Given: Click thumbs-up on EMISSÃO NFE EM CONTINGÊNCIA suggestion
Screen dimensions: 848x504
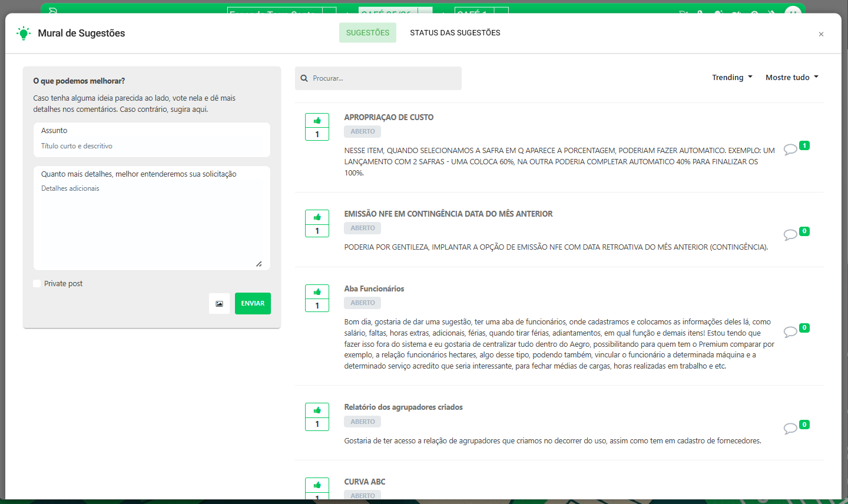Looking at the screenshot, I should [317, 217].
